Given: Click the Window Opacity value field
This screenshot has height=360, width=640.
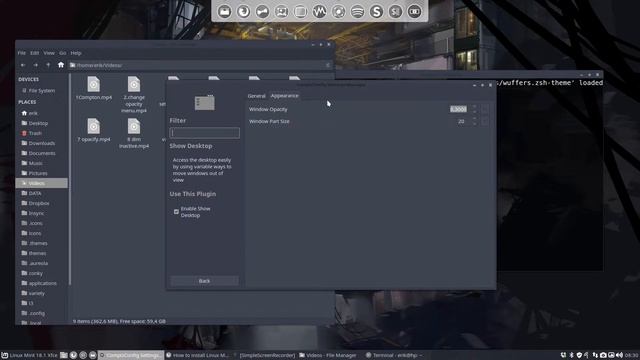Looking at the screenshot, I should (458, 109).
